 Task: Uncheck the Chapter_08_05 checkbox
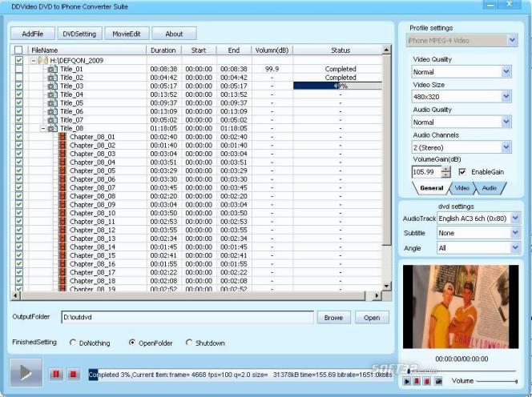19,170
